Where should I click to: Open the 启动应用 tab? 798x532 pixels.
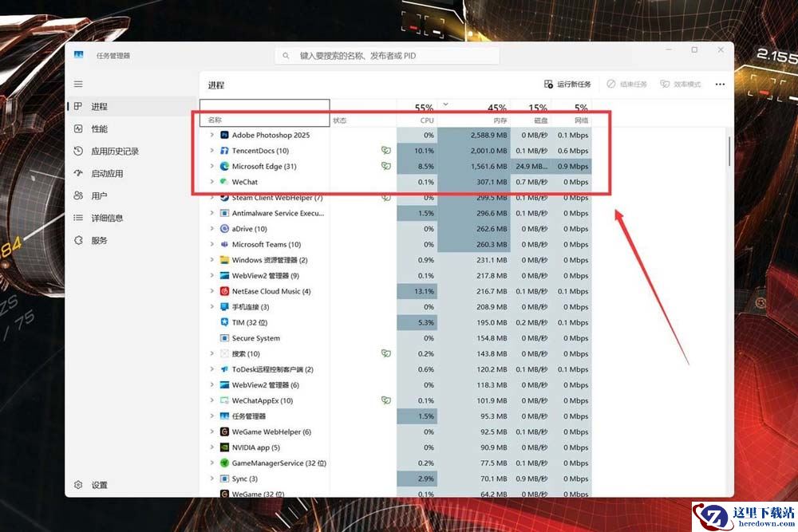click(132, 173)
